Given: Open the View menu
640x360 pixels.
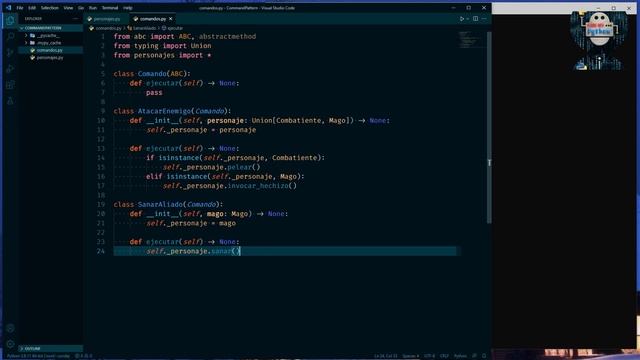Looking at the screenshot, I should (68, 8).
